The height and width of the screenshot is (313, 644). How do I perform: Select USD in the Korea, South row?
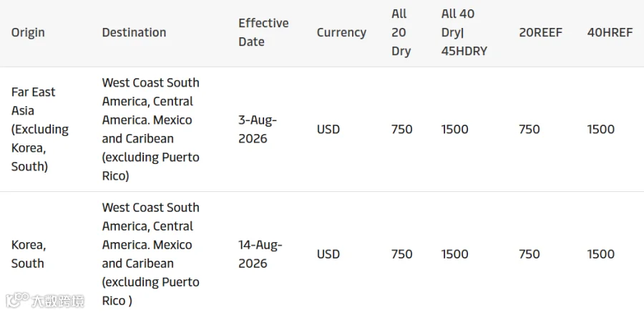point(328,254)
